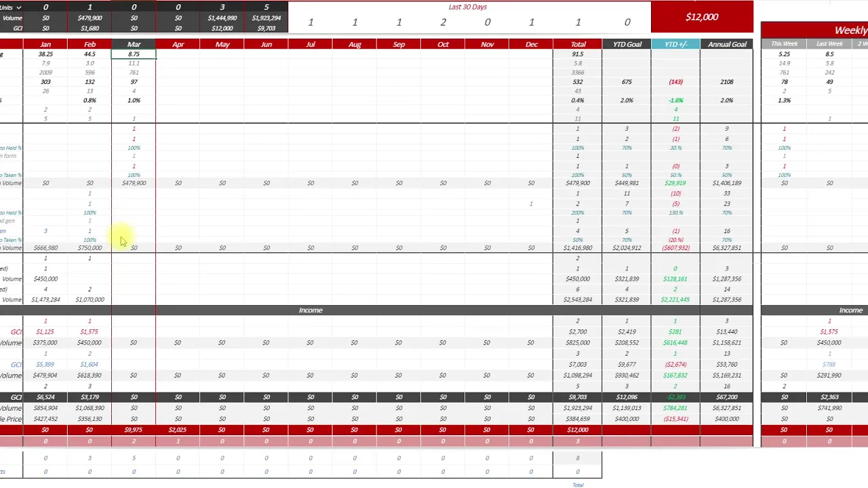Select the Mar month column header
The width and height of the screenshot is (868, 488).
(134, 45)
